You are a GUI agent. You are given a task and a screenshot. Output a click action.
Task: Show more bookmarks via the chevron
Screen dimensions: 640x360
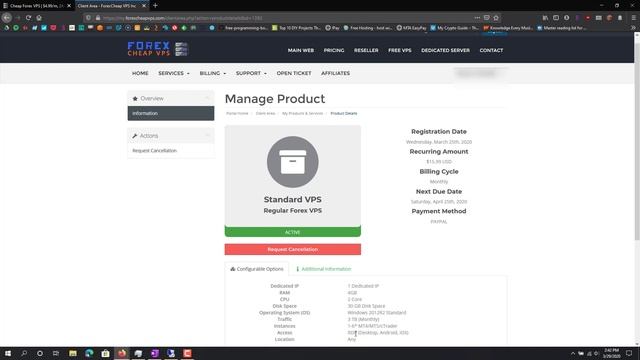coord(633,28)
